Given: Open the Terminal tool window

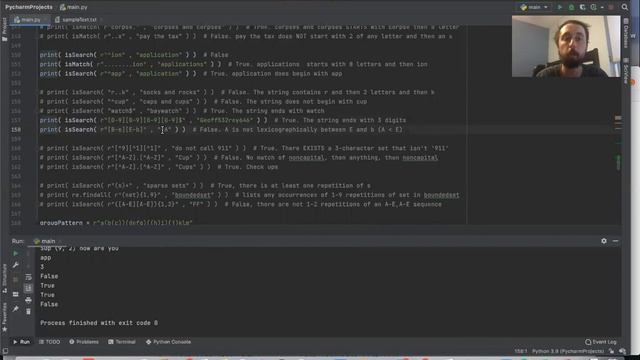Looking at the screenshot, I should (122, 342).
